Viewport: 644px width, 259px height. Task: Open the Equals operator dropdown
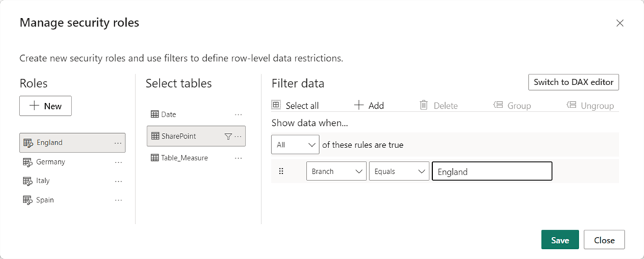[399, 172]
